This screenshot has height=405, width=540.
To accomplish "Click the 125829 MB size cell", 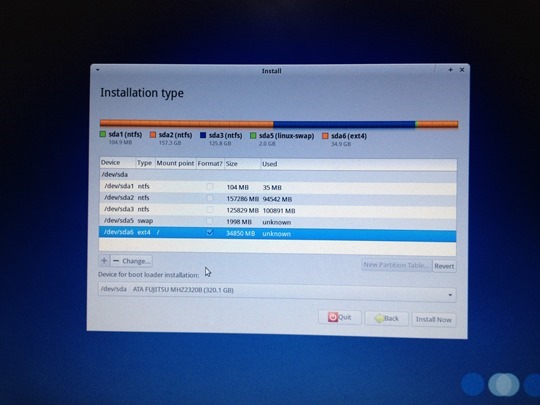I will [242, 210].
